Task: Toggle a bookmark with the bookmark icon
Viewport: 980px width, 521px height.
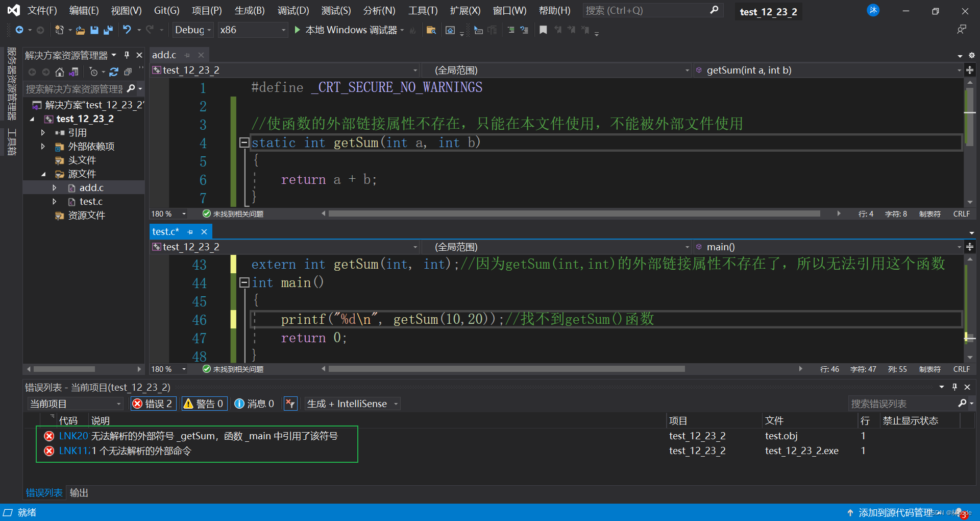Action: 543,30
